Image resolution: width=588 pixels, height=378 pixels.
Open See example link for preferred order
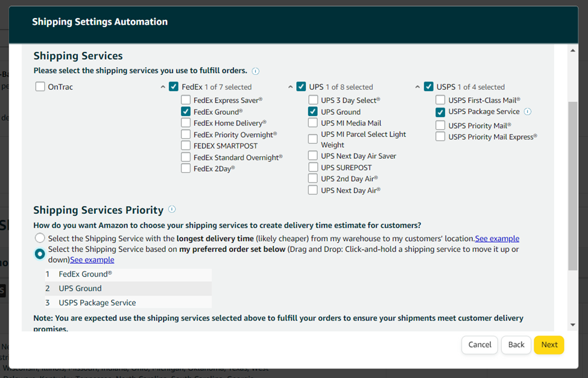[x=92, y=260]
